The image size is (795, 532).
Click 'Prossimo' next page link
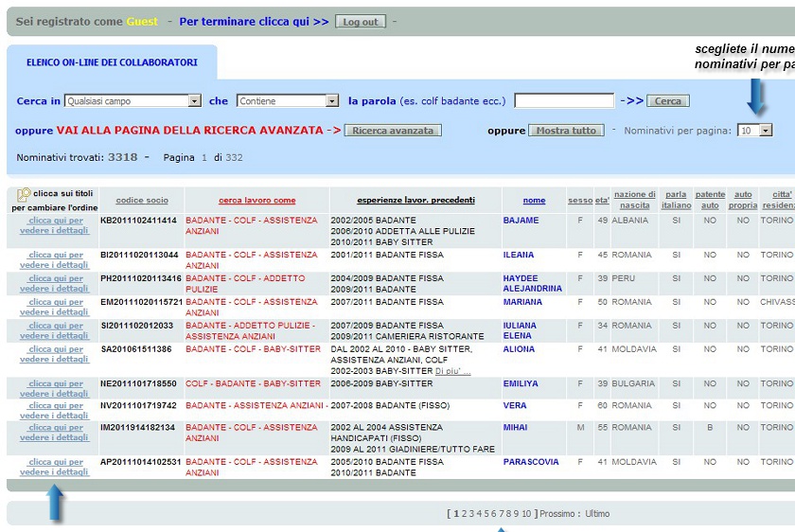pos(556,514)
